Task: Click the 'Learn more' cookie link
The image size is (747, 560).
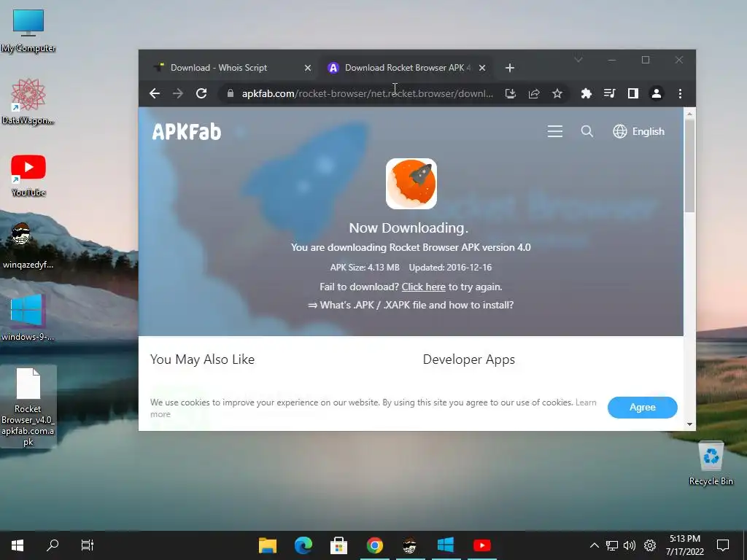Action: [586, 402]
